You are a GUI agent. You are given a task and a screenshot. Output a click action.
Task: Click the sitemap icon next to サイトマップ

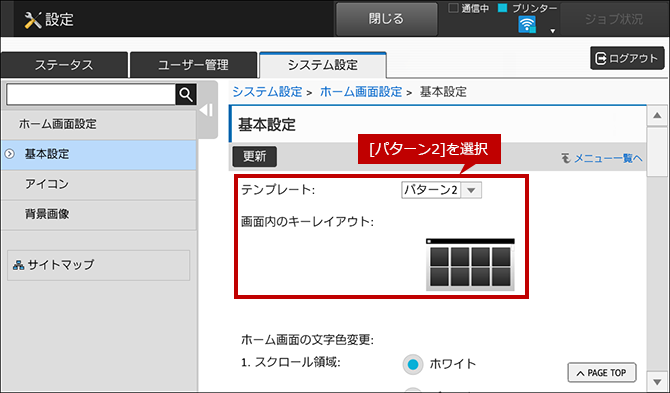tap(18, 265)
